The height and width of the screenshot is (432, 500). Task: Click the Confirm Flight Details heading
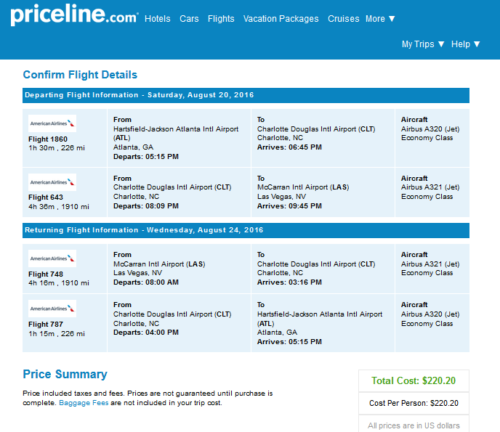coord(80,75)
